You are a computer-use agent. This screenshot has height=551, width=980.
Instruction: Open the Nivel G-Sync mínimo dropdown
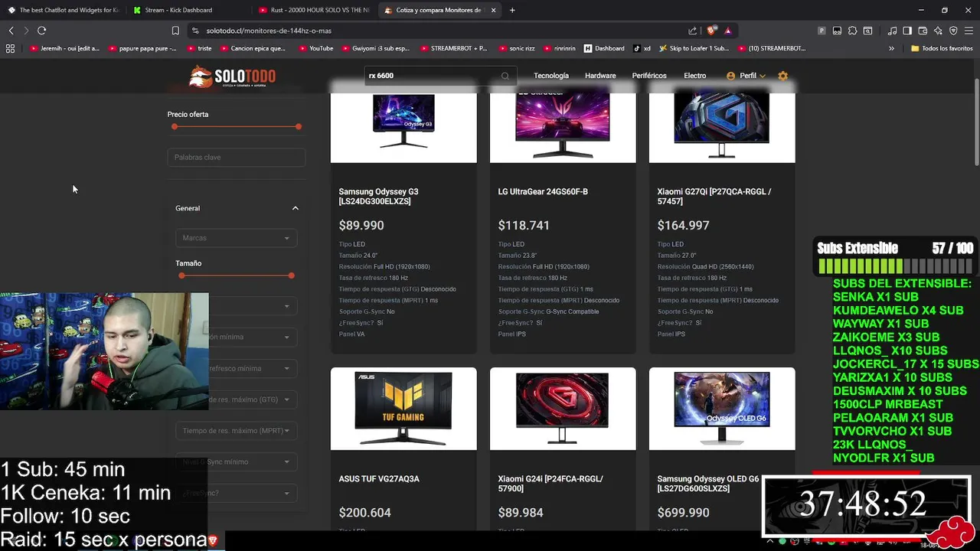click(x=236, y=462)
